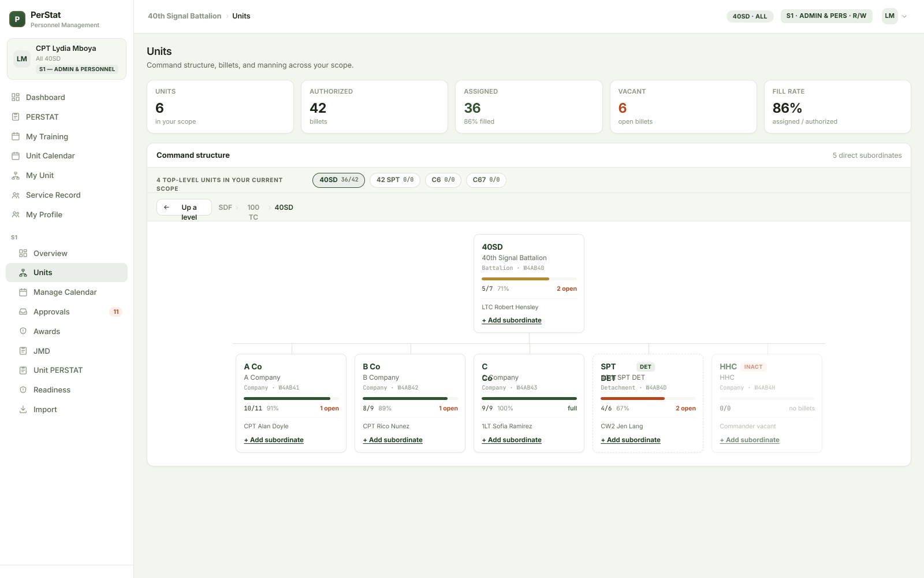924x578 pixels.
Task: Add subordinate to inactive HHC
Action: click(x=750, y=440)
